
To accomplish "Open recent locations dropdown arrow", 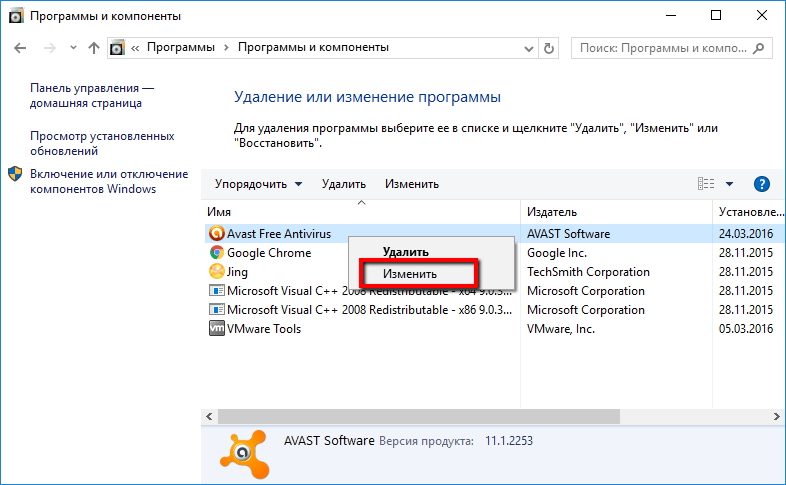I will point(73,48).
